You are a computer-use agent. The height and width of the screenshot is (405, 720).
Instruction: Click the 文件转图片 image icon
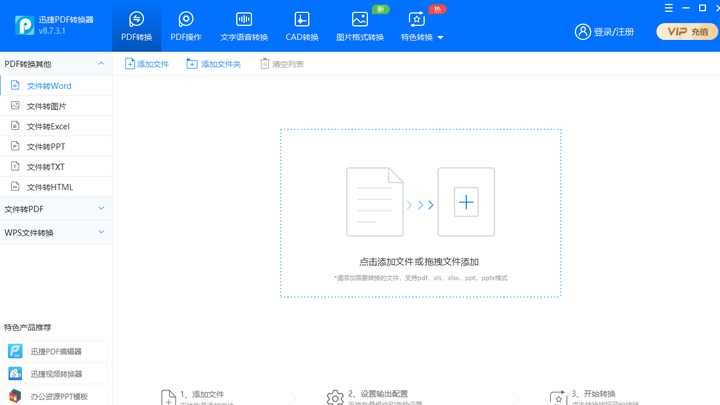click(x=15, y=105)
